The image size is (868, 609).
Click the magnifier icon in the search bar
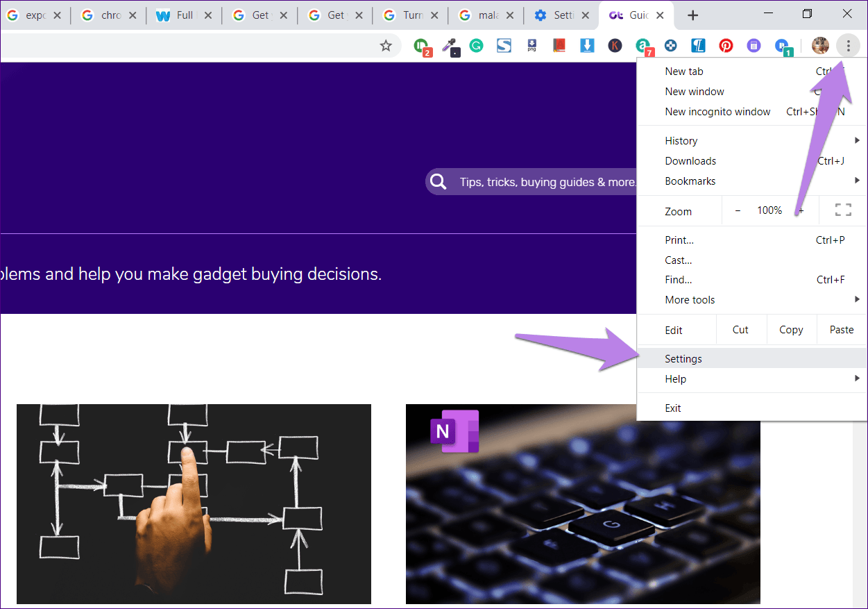coord(438,182)
